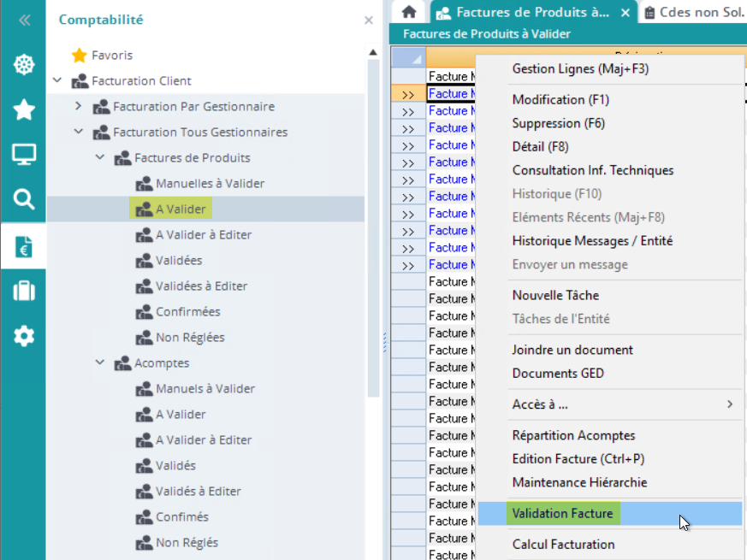Open Favoris in the Comptabilité tree
The height and width of the screenshot is (560, 747).
[111, 56]
